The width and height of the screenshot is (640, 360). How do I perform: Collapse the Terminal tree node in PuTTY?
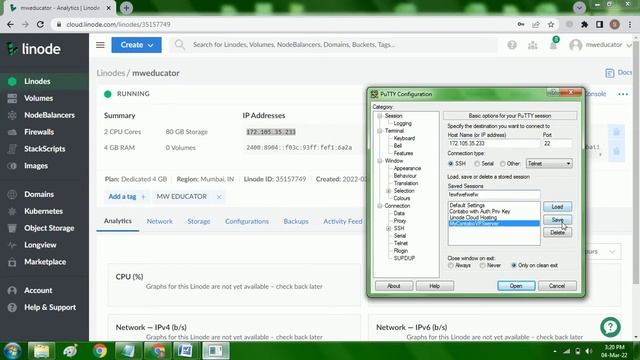[x=380, y=131]
